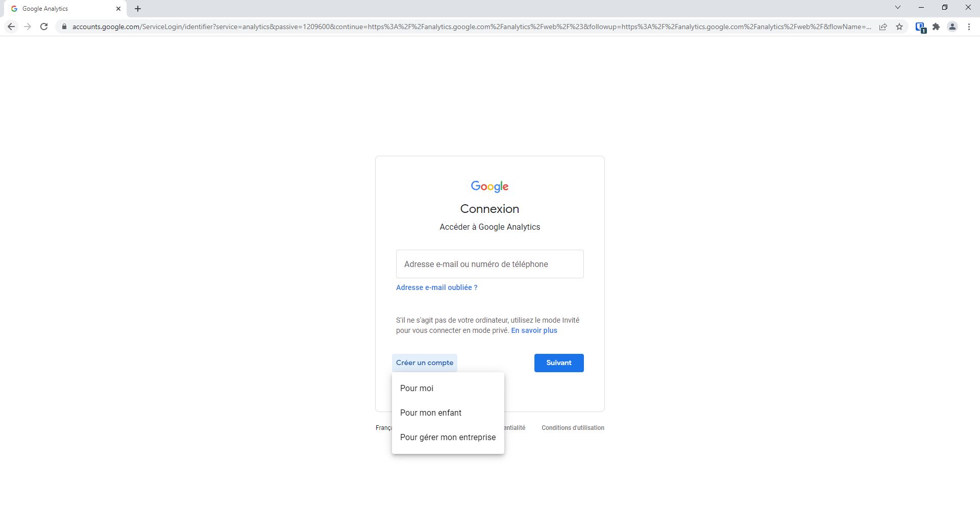Focus the e-mail or phone field
Image resolution: width=980 pixels, height=531 pixels.
490,264
